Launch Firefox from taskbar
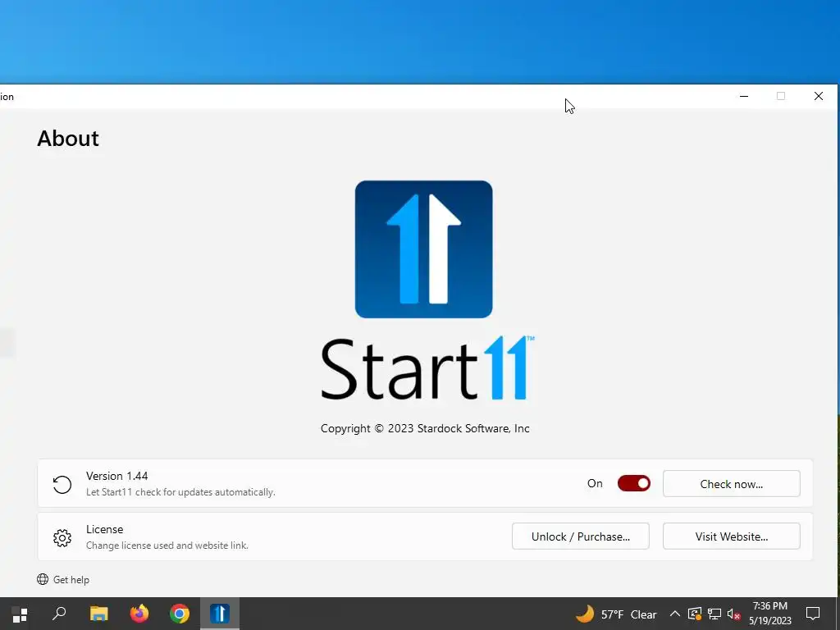 [x=139, y=614]
